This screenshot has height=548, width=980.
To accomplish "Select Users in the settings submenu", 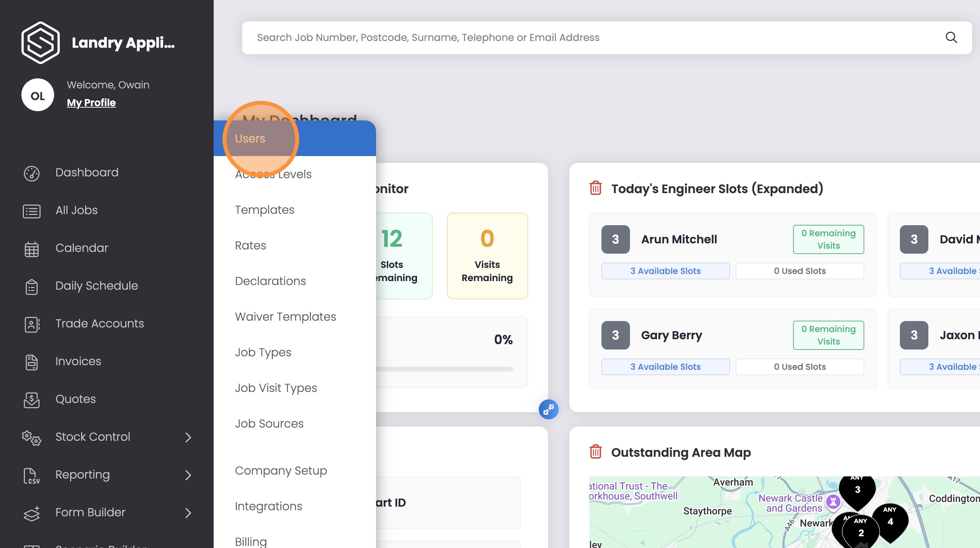I will [x=250, y=139].
